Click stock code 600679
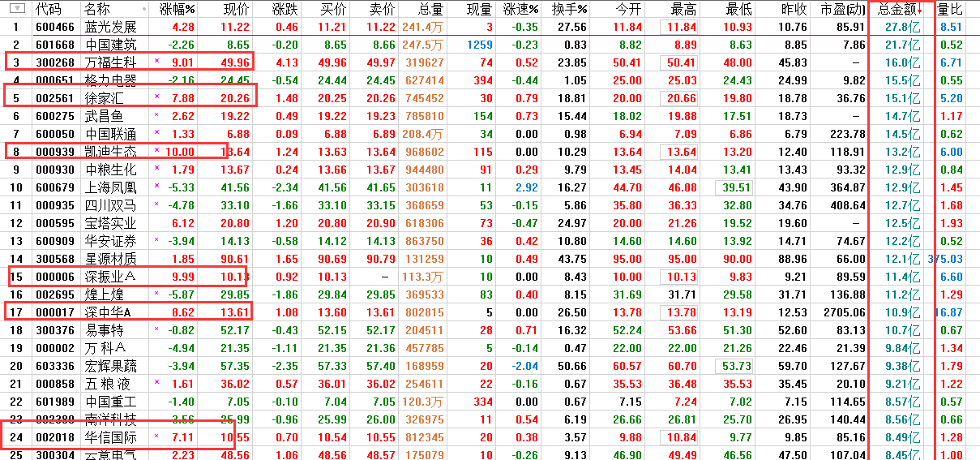 (x=54, y=187)
